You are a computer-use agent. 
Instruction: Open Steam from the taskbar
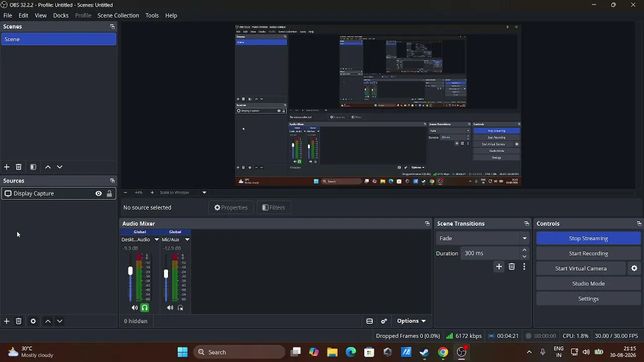pos(425,352)
